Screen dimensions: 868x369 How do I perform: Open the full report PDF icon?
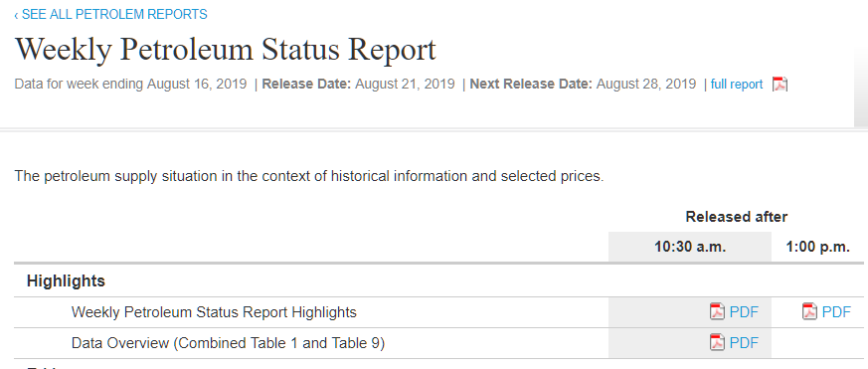(780, 85)
